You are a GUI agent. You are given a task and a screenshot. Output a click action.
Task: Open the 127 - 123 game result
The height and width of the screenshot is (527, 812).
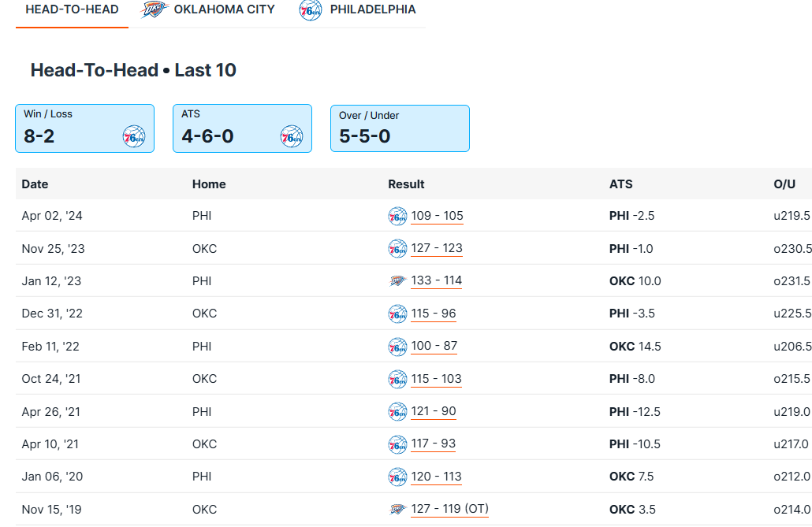pyautogui.click(x=437, y=248)
